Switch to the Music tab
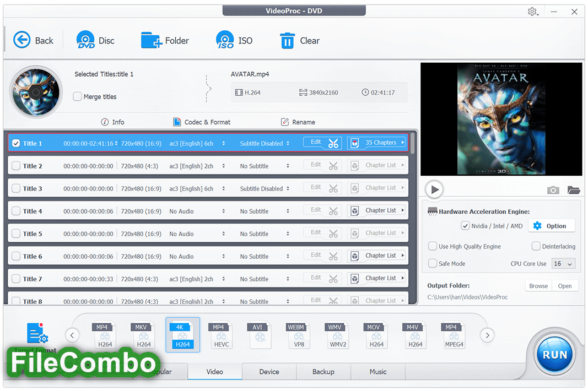 [377, 372]
